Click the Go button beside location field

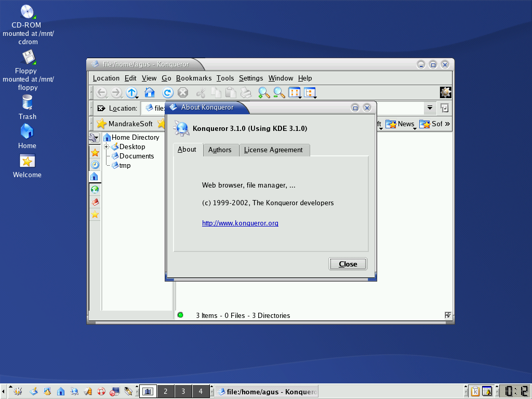point(445,108)
